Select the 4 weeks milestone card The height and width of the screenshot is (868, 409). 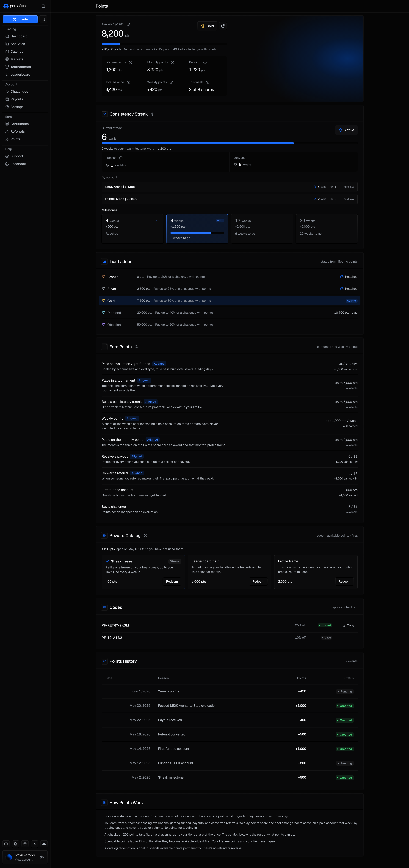133,229
